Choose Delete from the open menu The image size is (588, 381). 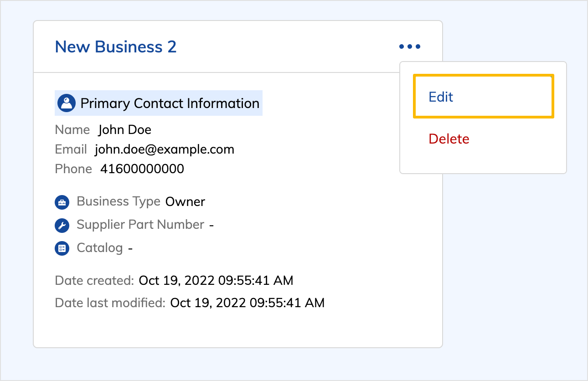[449, 139]
